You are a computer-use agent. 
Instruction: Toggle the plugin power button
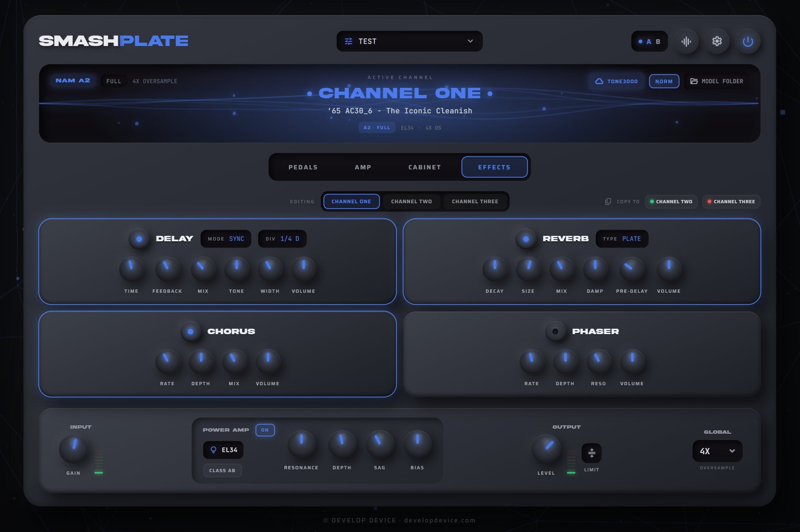748,41
